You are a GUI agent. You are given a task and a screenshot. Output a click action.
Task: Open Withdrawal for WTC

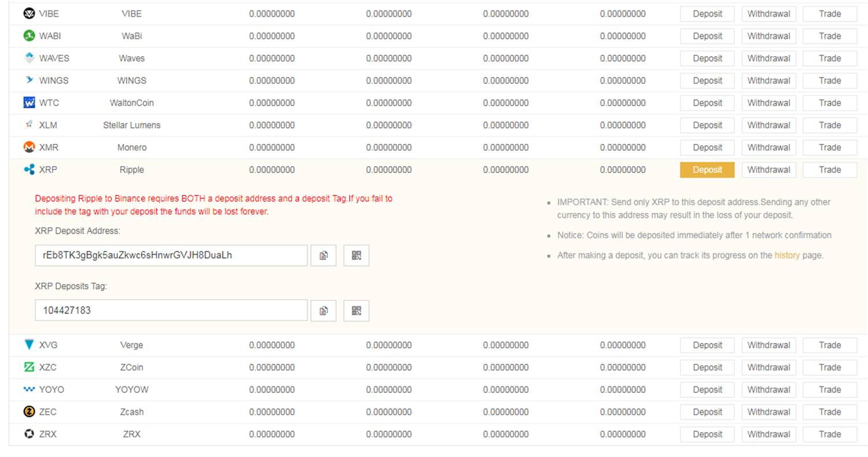pos(769,103)
